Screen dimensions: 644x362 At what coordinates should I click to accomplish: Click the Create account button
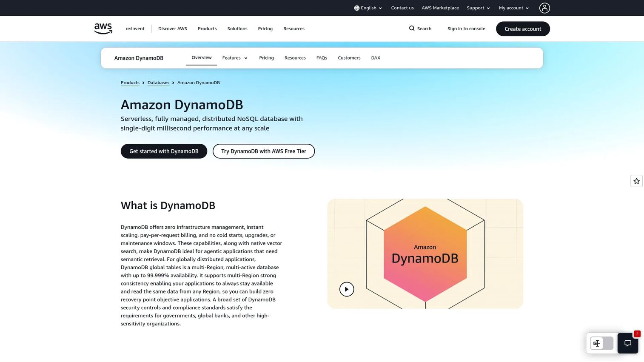(x=523, y=29)
